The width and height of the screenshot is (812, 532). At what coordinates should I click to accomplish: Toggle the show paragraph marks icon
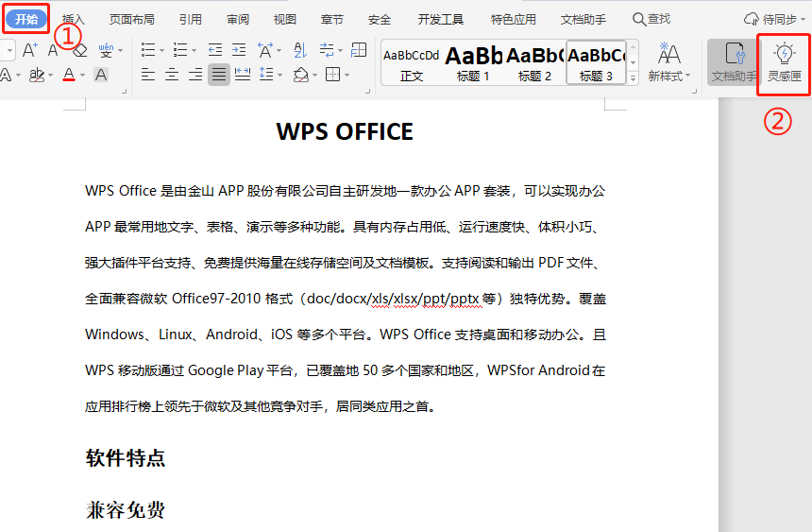click(x=327, y=50)
